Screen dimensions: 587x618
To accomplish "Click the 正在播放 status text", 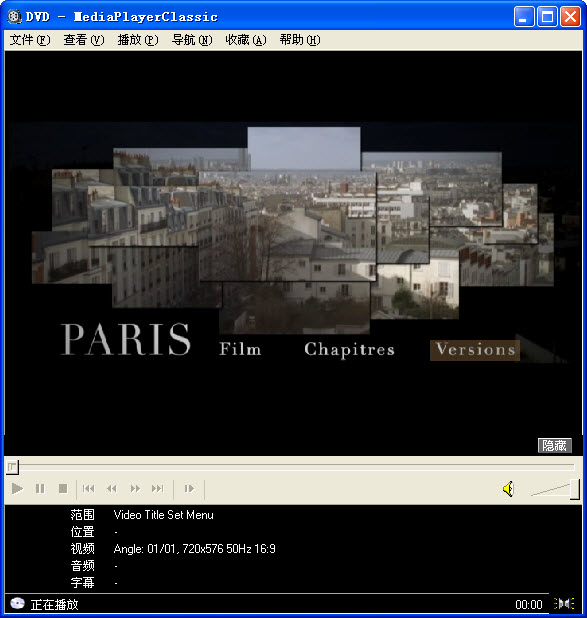I will tap(54, 604).
